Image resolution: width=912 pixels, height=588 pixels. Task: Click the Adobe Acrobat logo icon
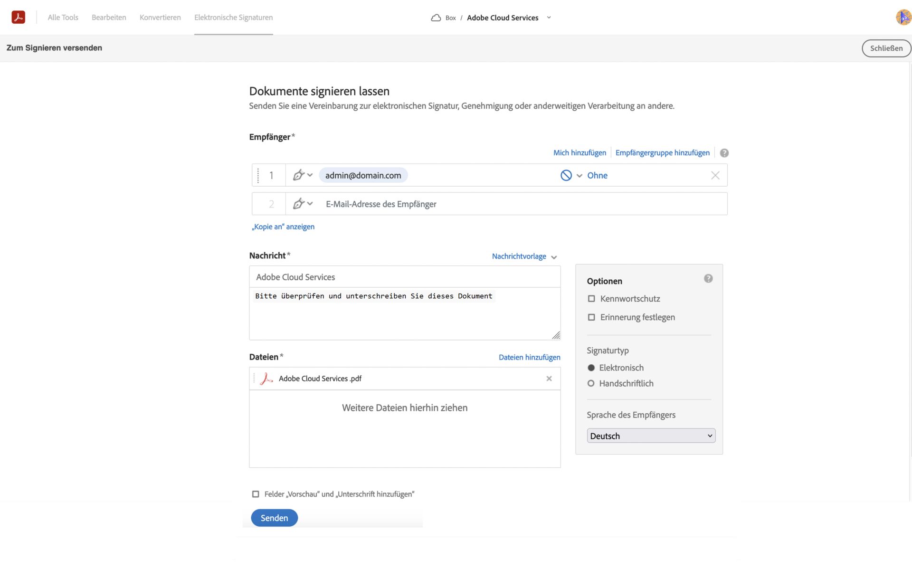coord(19,17)
